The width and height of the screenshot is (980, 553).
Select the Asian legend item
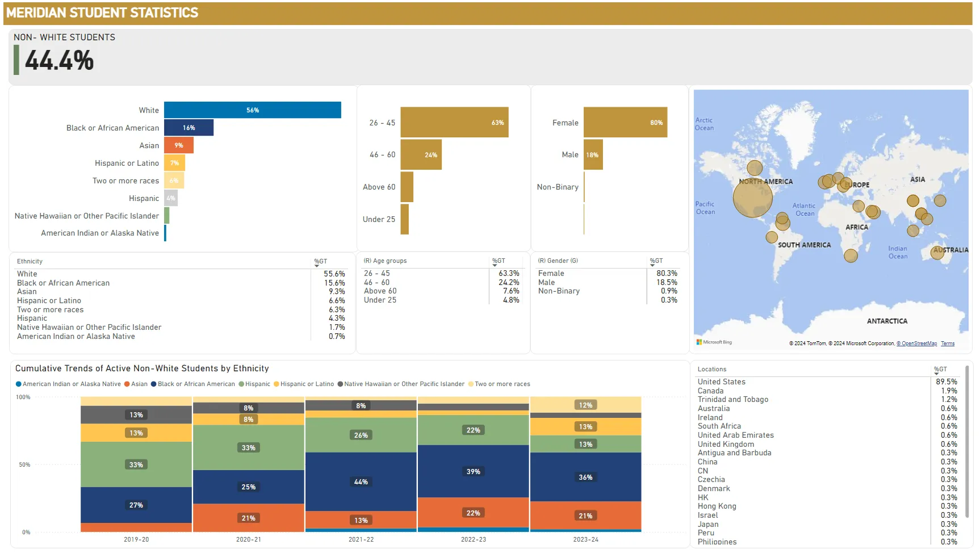[x=136, y=384]
